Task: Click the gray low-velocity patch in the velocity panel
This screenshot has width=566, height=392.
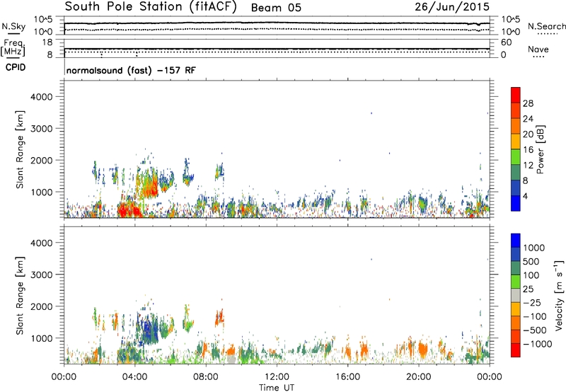Action: [231, 359]
